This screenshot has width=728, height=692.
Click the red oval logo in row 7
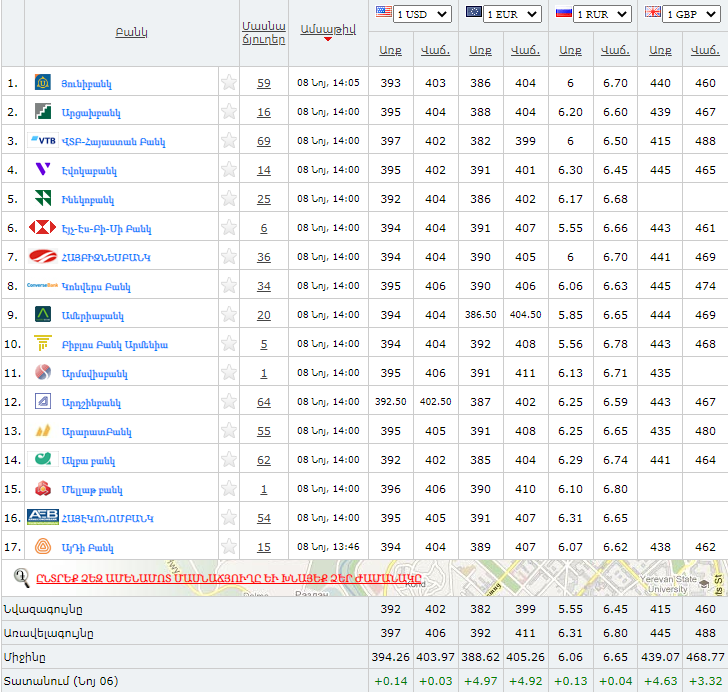[43, 256]
